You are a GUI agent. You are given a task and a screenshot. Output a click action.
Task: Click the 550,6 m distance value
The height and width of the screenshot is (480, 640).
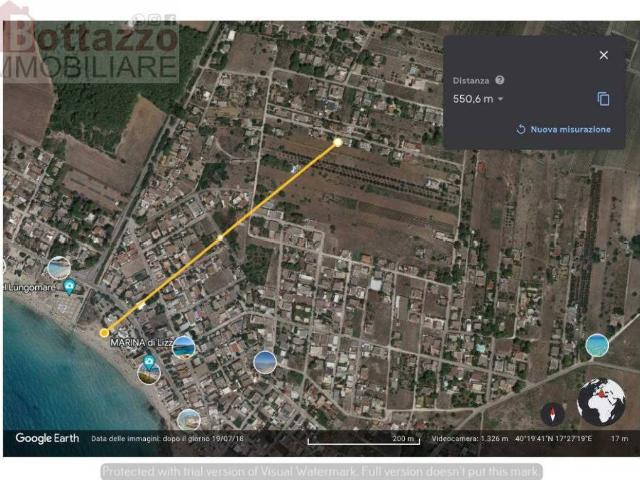click(473, 99)
